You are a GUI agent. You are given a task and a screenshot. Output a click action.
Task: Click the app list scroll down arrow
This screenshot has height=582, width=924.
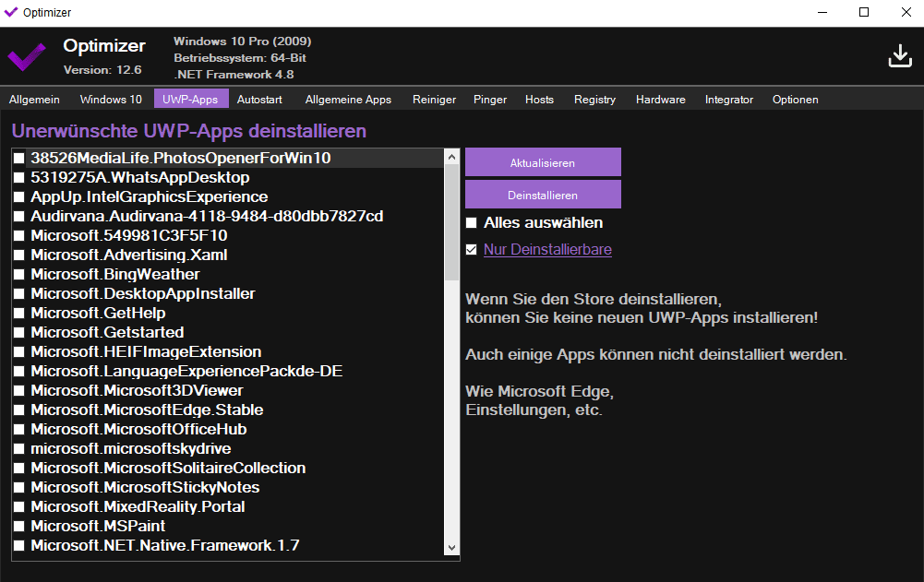tap(452, 547)
